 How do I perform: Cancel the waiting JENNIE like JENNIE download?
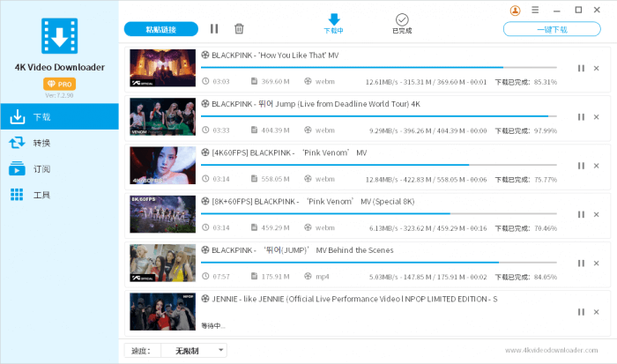click(x=596, y=311)
